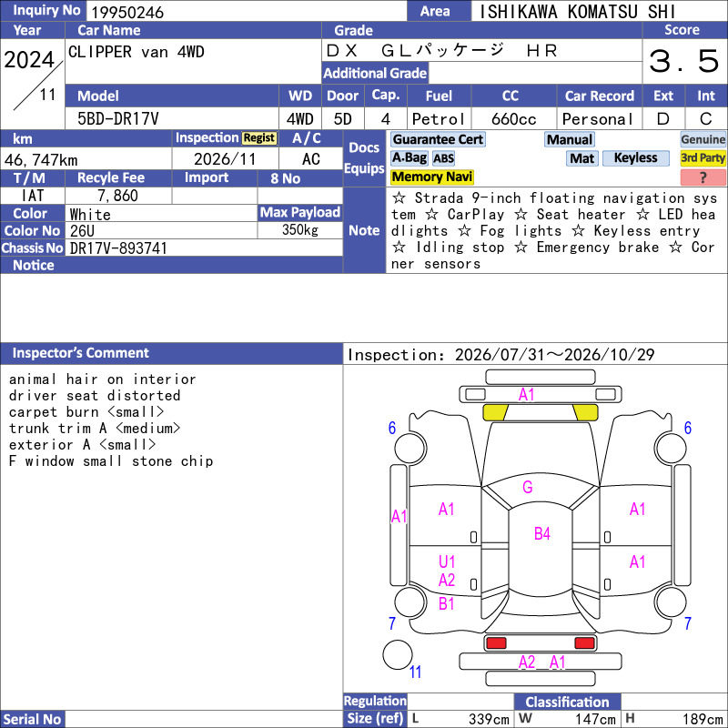
Task: Select the Genuine tag
Action: (703, 139)
